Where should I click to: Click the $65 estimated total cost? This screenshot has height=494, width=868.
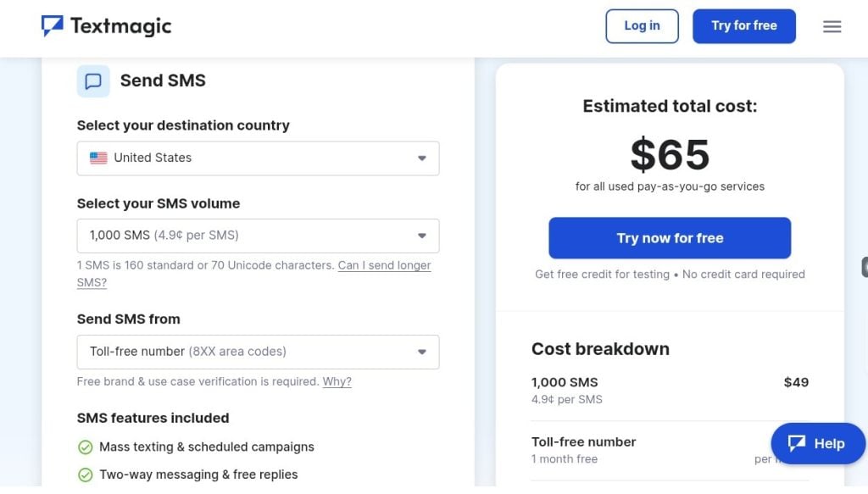pos(670,155)
